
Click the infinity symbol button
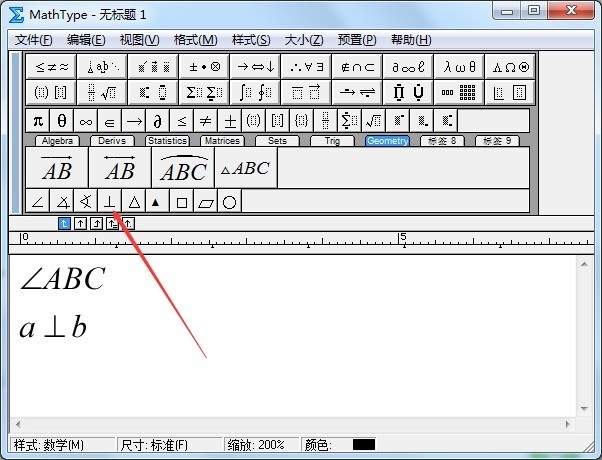click(85, 121)
